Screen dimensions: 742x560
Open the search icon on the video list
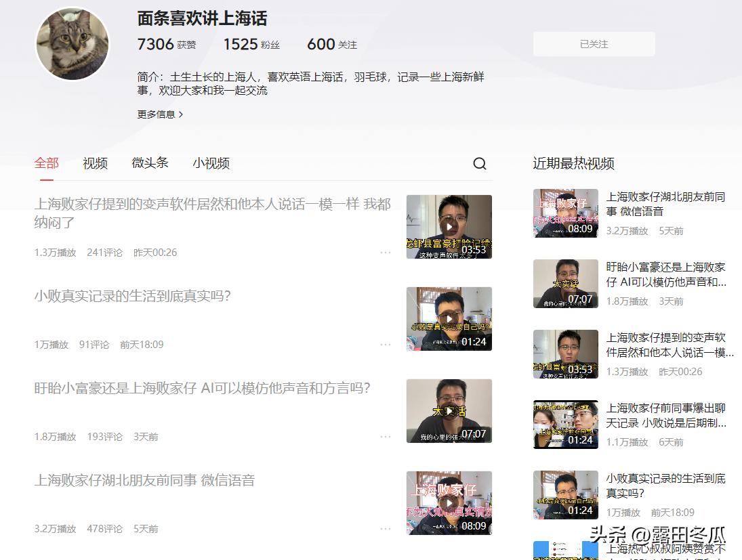[480, 164]
